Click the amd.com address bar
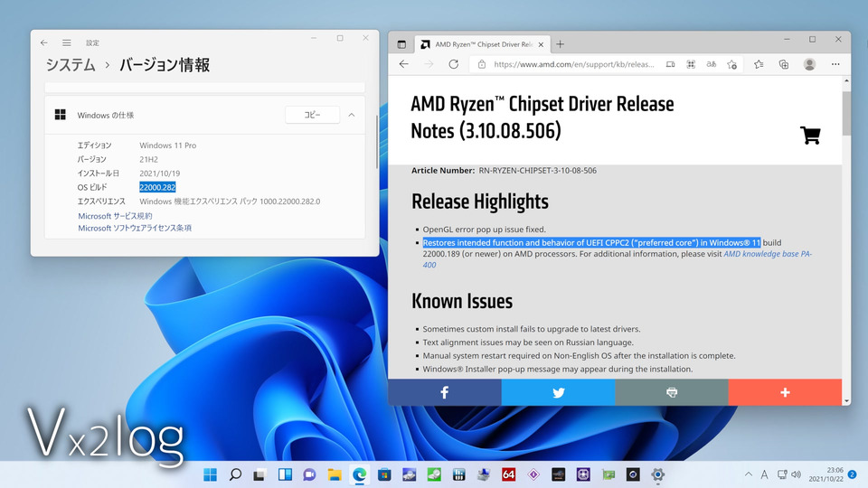The height and width of the screenshot is (488, 868). (x=573, y=64)
